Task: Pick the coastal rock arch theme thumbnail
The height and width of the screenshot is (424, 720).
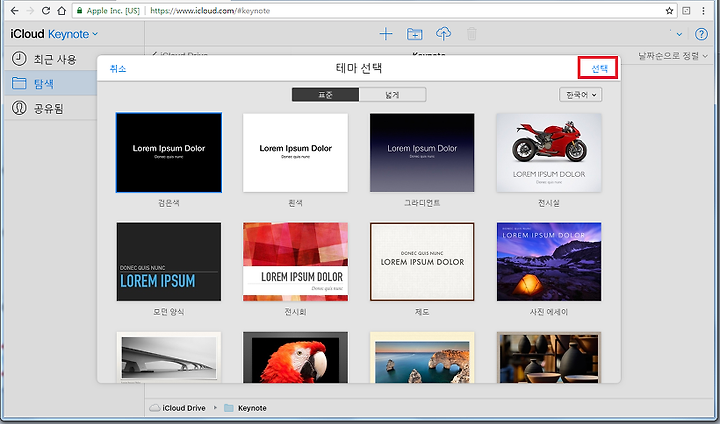Action: (422, 357)
